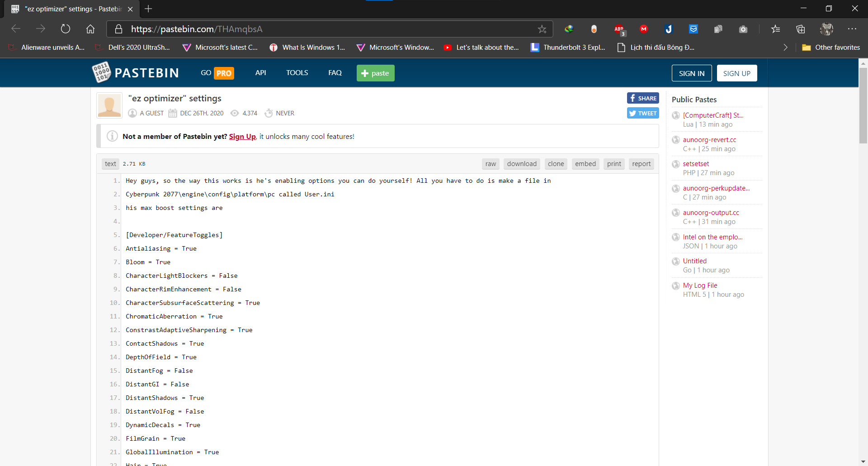Open the setsetset paste
This screenshot has width=868, height=466.
[696, 163]
